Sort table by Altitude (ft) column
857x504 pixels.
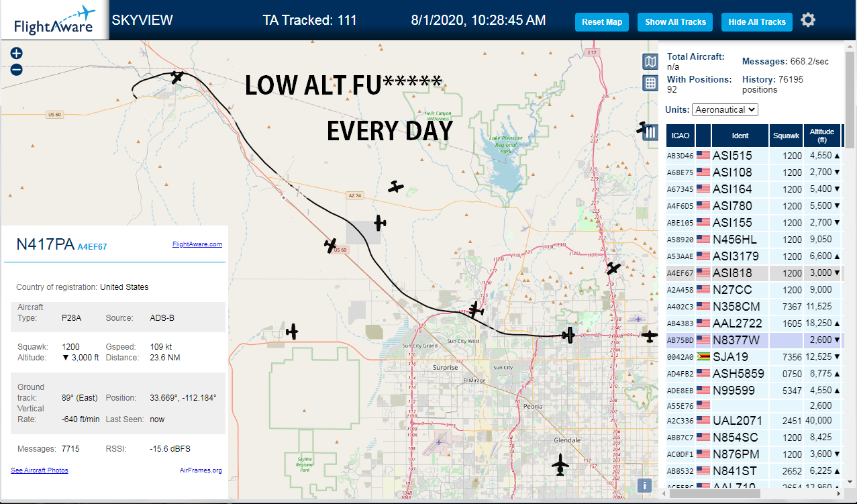[822, 136]
